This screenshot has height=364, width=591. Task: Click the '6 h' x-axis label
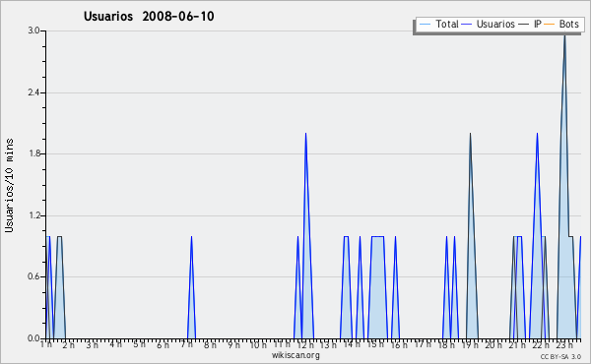click(x=163, y=344)
